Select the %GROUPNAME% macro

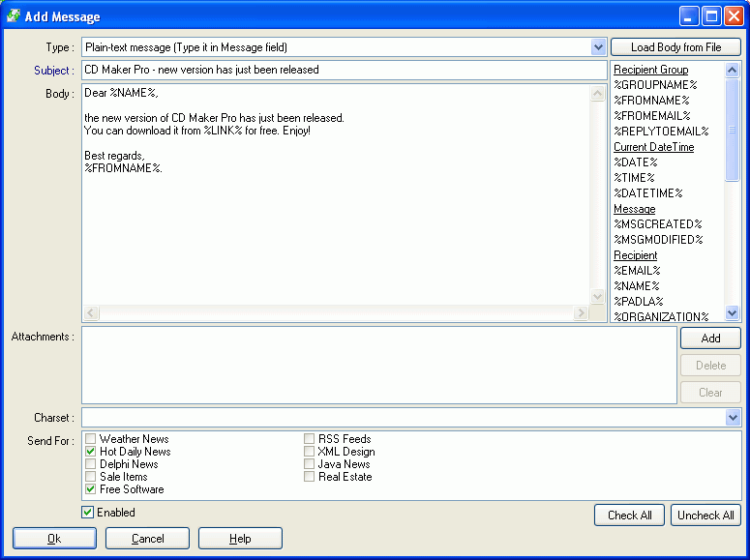coord(655,85)
